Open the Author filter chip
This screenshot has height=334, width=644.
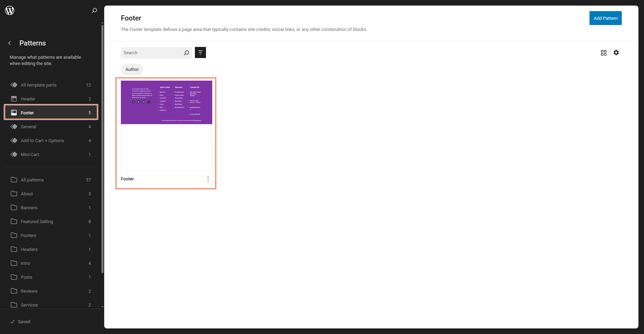(x=132, y=70)
